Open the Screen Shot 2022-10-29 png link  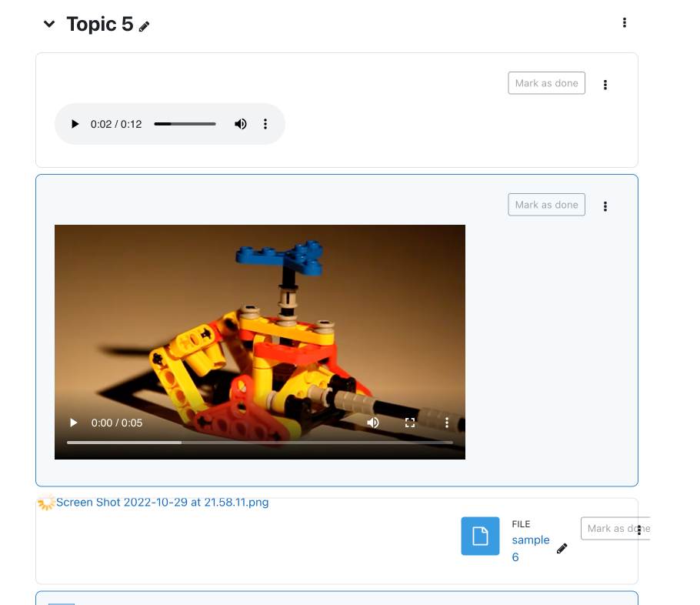click(162, 502)
